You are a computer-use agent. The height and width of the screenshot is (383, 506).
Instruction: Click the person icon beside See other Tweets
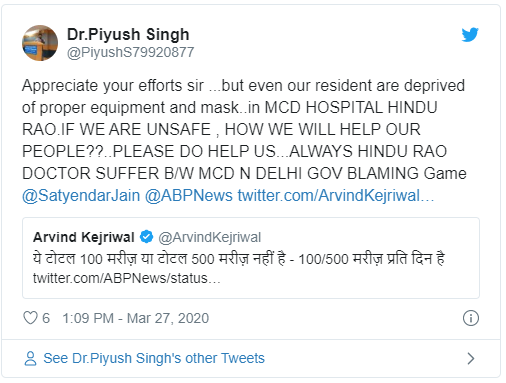[x=30, y=358]
